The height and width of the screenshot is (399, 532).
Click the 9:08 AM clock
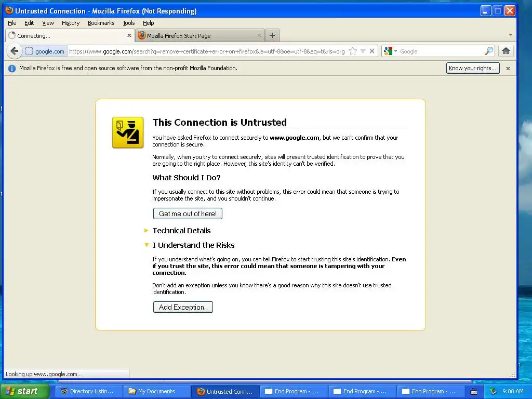(513, 391)
